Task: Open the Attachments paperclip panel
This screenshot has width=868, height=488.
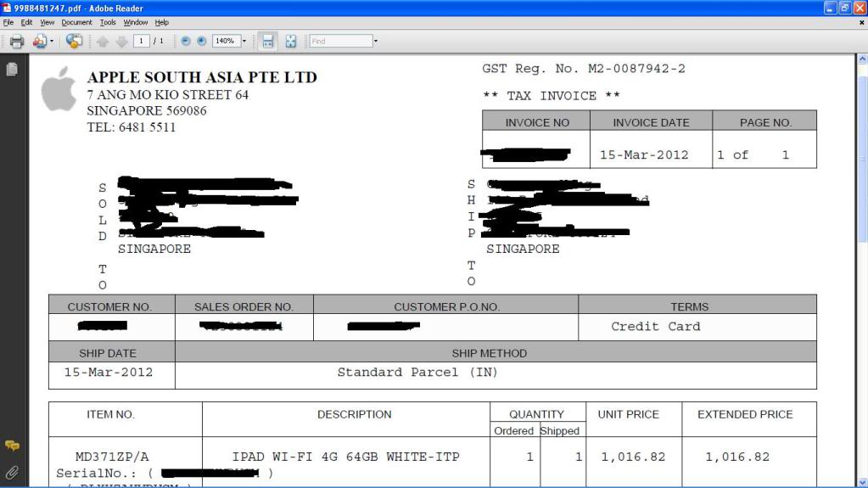Action: click(12, 473)
